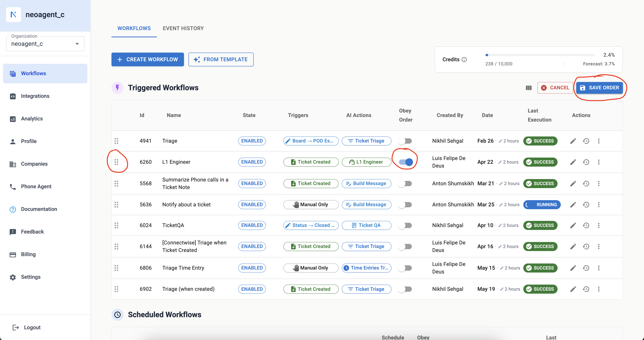Enable Obey Order for Triage workflow 4941
644x340 pixels.
coord(405,141)
